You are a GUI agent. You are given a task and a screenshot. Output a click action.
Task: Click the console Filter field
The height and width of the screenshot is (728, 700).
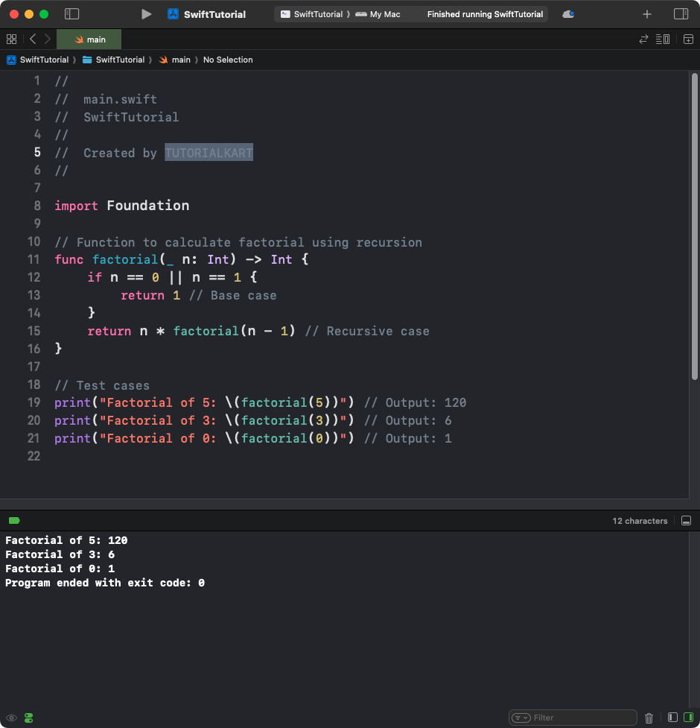(x=581, y=718)
